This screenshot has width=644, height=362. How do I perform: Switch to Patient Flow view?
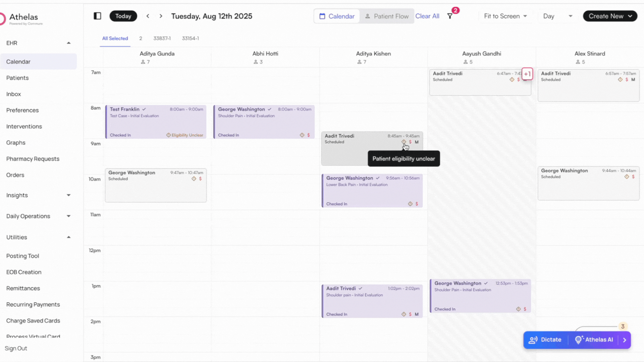point(387,16)
